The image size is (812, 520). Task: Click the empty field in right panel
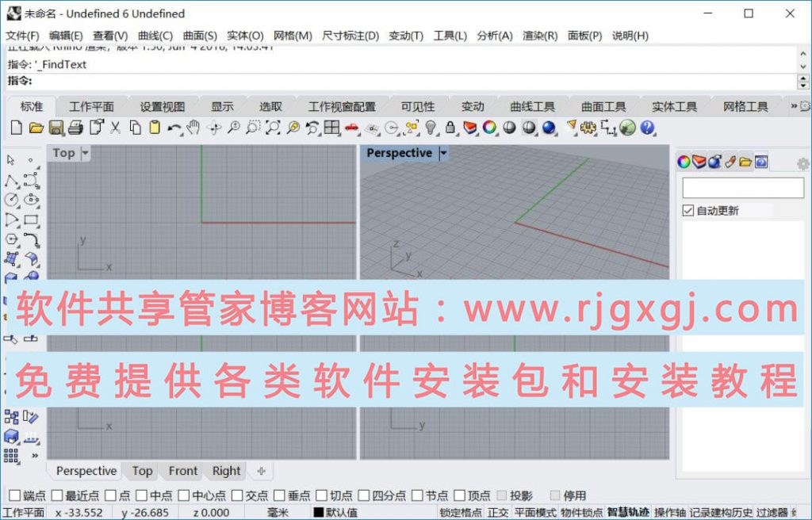(x=743, y=188)
